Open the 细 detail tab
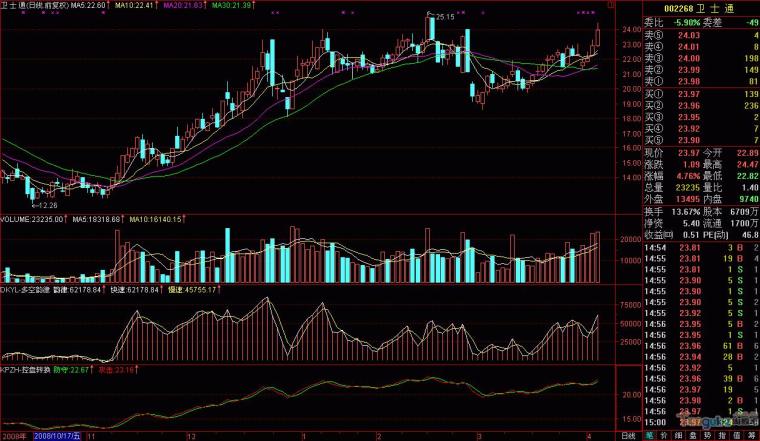The height and width of the screenshot is (441, 760). click(679, 436)
